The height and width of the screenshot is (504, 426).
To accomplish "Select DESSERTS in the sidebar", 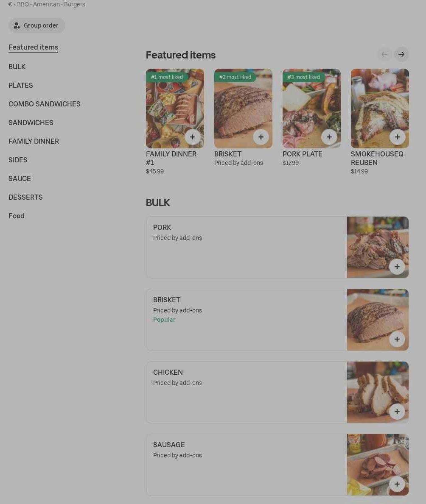I will point(25,197).
